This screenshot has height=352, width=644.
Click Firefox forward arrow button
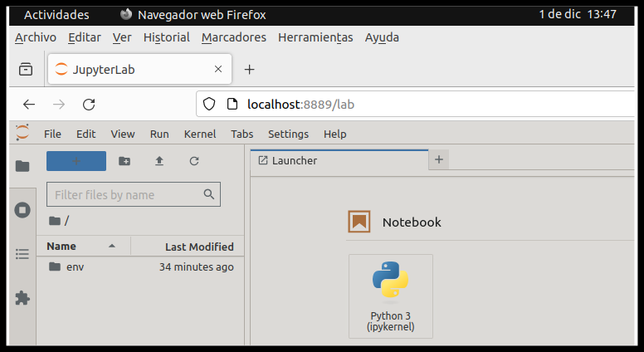tap(59, 105)
